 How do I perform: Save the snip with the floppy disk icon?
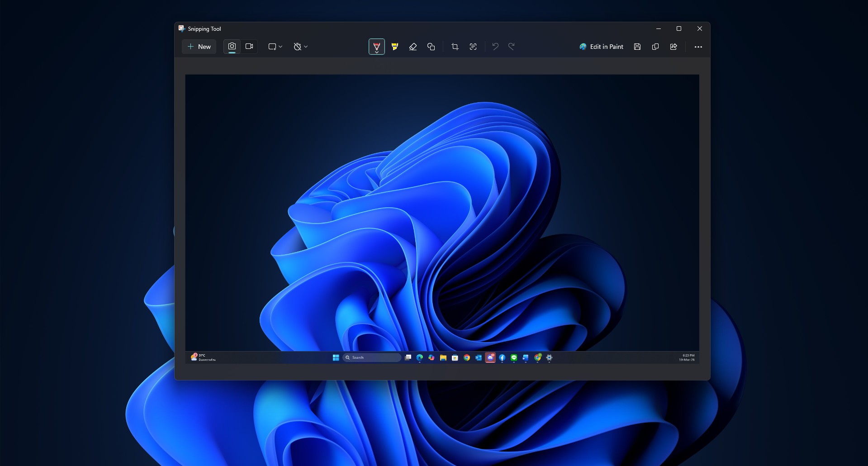tap(637, 47)
